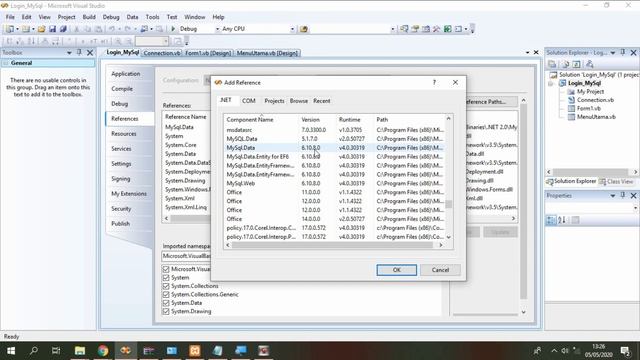Switch to the Recent tab in Add Reference
Viewport: 640px width, 360px height.
click(322, 101)
